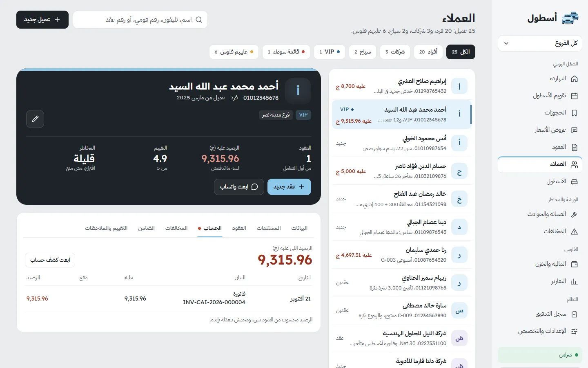
Task: Click ابعت كشف حساب button
Action: (50, 260)
